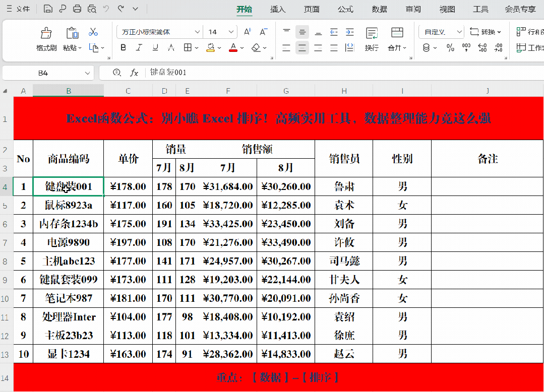
Task: Toggle left horizontal alignment
Action: pos(286,47)
